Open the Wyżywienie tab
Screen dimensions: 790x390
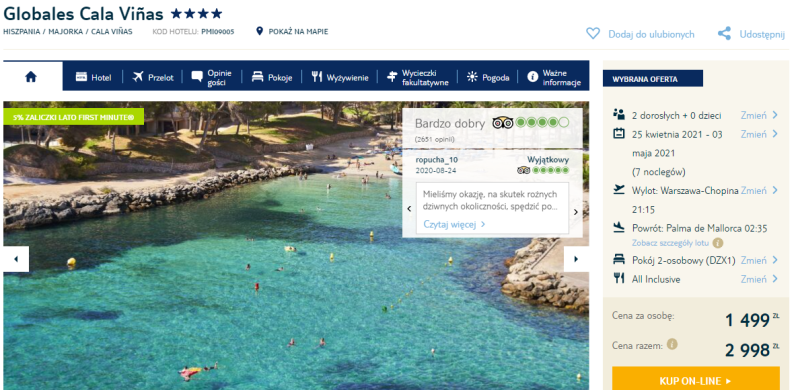point(340,77)
